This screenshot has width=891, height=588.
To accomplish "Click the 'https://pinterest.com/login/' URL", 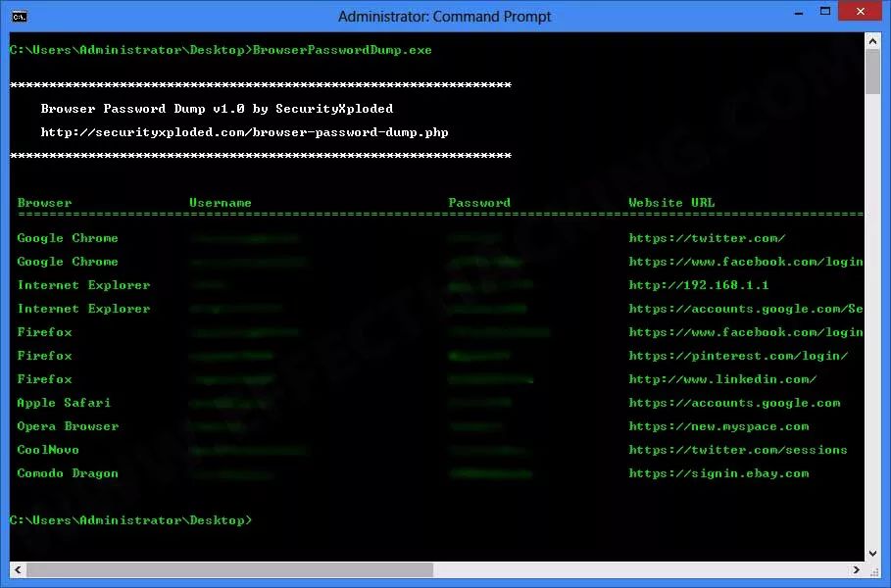I will [738, 356].
